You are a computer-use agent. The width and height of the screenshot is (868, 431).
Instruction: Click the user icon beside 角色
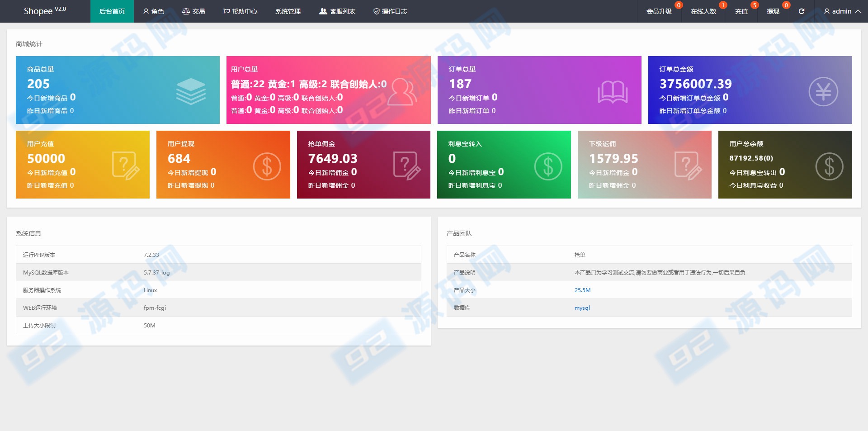click(x=146, y=11)
